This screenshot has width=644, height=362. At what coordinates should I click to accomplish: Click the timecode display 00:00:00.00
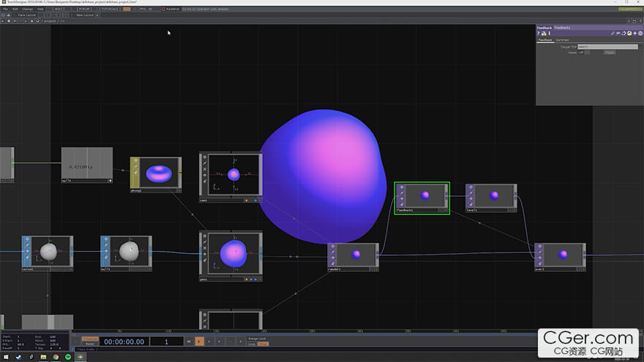(124, 342)
